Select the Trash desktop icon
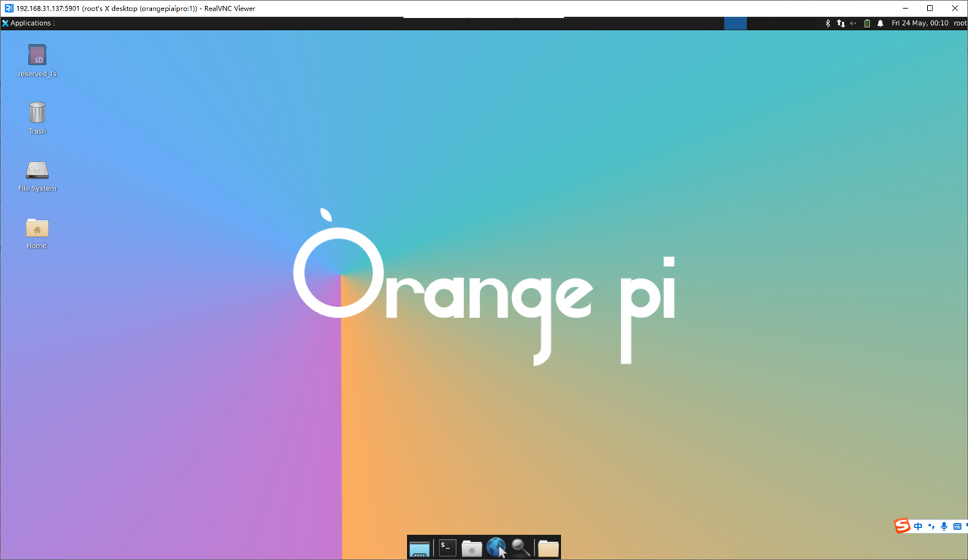 pos(37,118)
